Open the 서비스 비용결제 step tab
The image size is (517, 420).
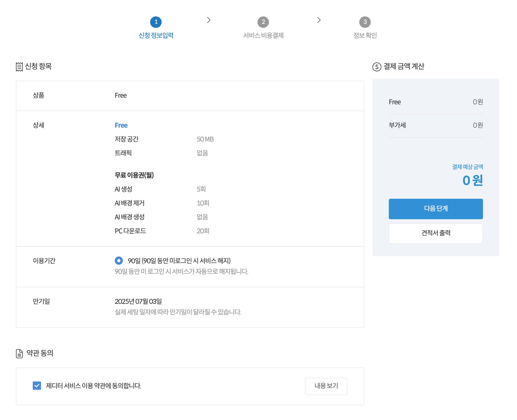tap(263, 35)
